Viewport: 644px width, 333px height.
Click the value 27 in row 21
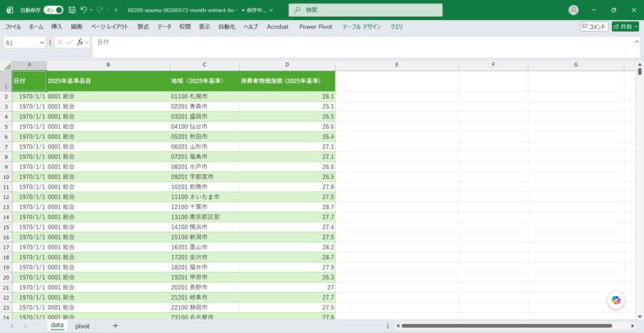pos(287,287)
